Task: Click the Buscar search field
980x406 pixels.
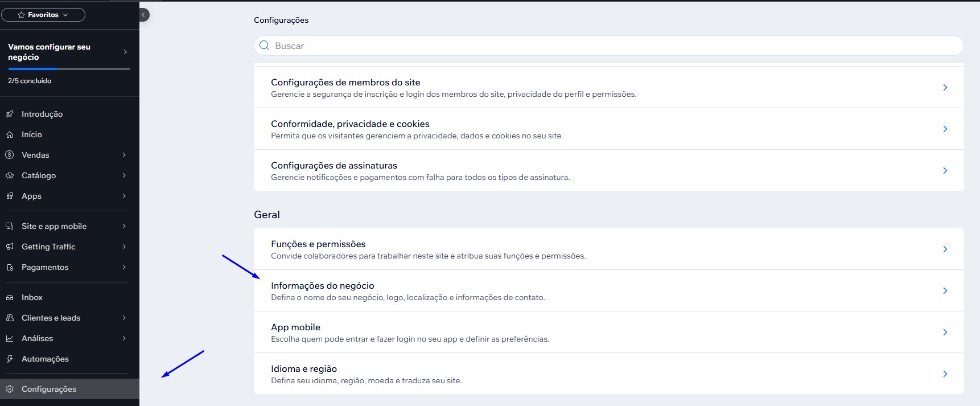Action: (609, 46)
